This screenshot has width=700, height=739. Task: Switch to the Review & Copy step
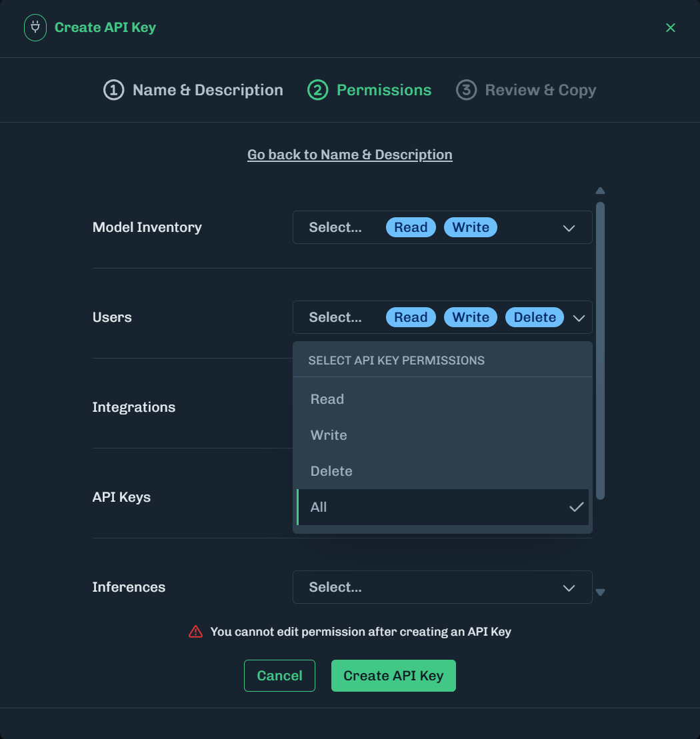point(540,89)
